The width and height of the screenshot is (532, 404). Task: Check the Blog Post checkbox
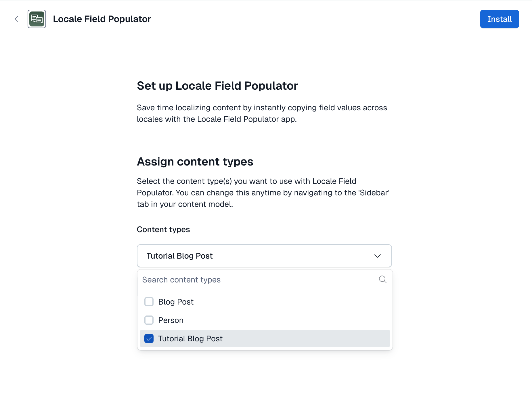(149, 302)
